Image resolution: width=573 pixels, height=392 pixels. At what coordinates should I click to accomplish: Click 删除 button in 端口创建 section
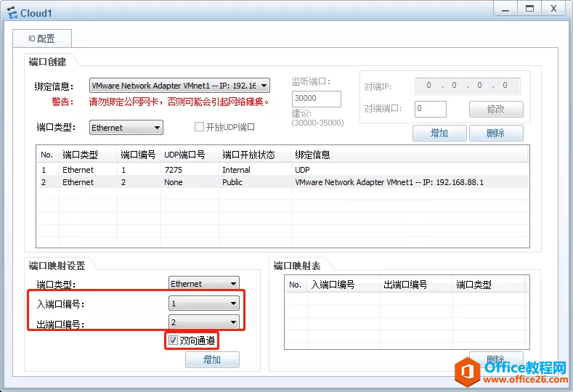point(496,133)
